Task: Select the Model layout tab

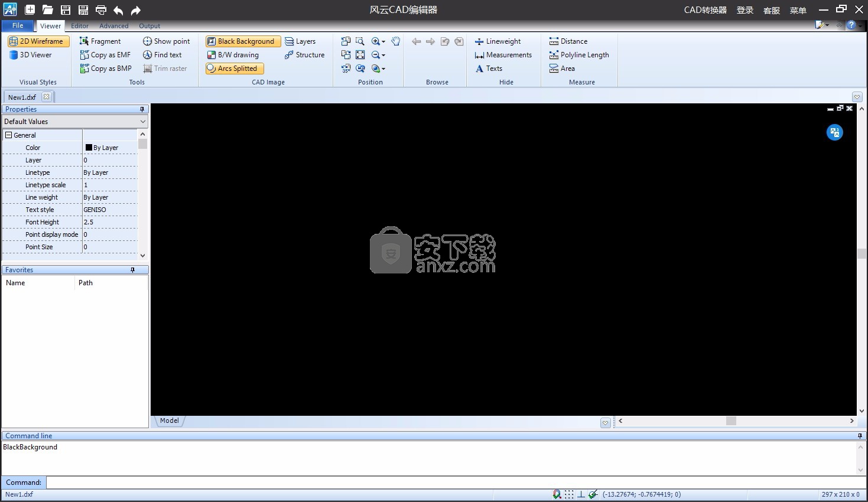Action: (170, 421)
